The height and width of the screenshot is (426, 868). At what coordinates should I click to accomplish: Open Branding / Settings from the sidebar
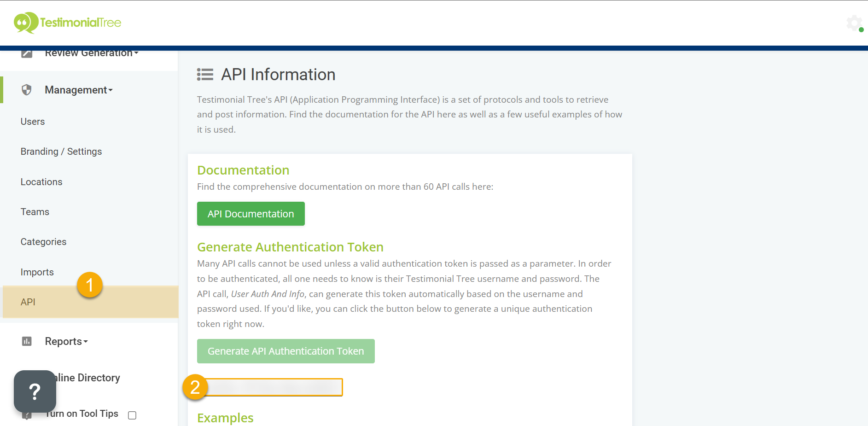click(61, 151)
